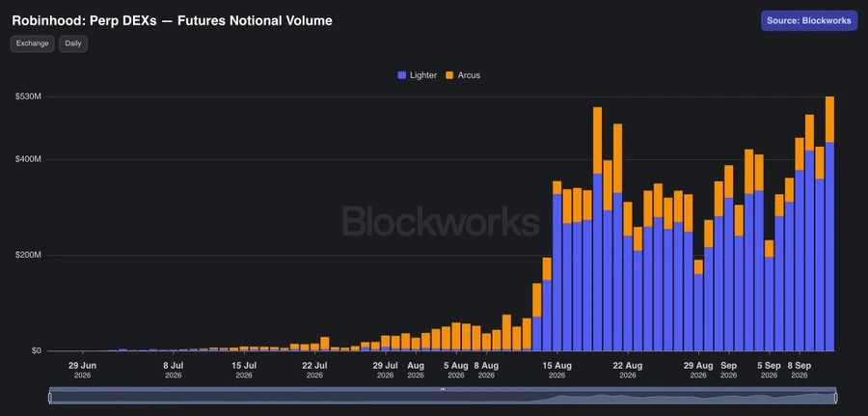The height and width of the screenshot is (416, 868).
Task: Click the range slider's top center grip
Action: click(443, 389)
